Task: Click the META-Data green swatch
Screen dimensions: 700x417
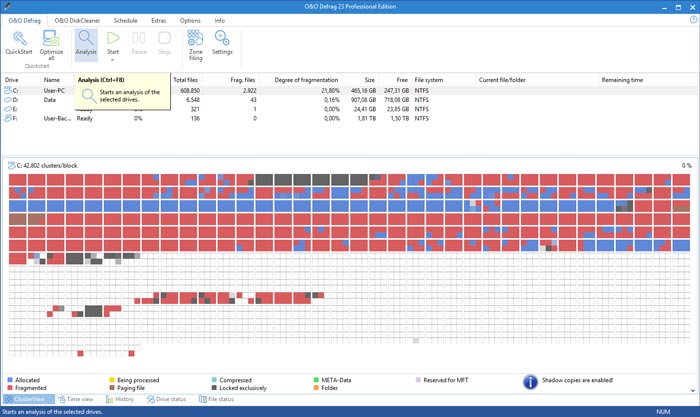Action: pyautogui.click(x=316, y=380)
